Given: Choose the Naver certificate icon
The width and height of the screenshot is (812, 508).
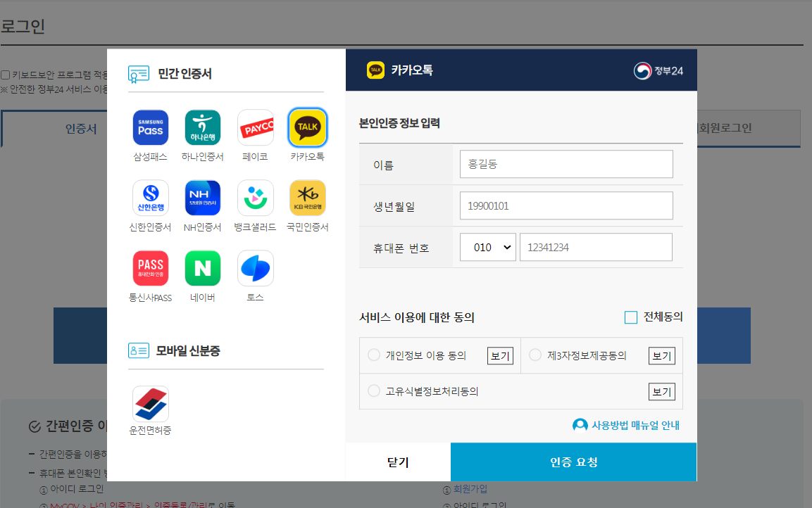Looking at the screenshot, I should [203, 268].
